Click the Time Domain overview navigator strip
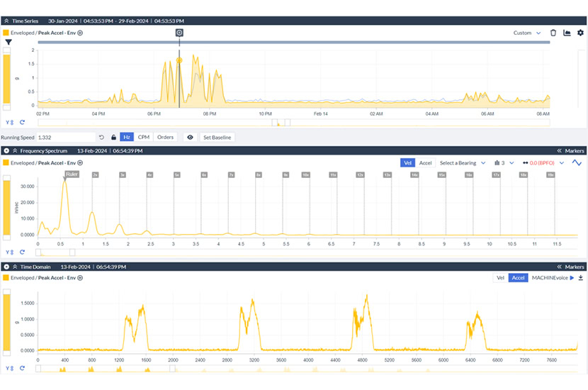The height and width of the screenshot is (390, 588). [x=307, y=369]
